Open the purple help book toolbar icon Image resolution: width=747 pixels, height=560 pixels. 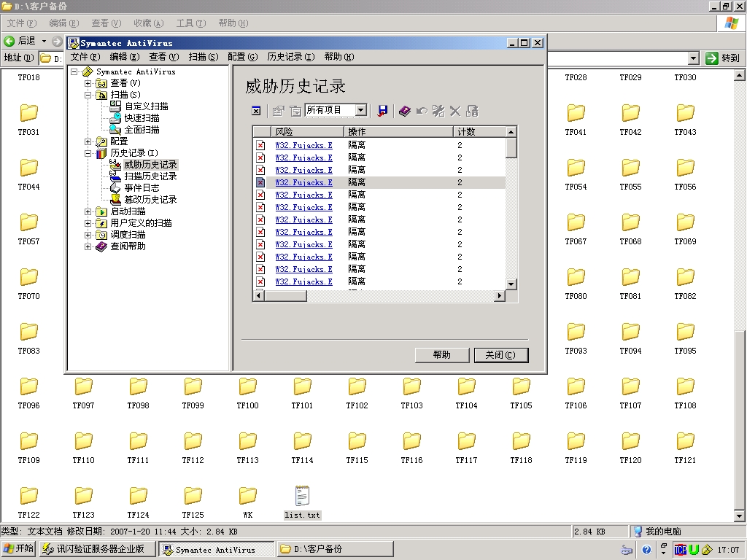[405, 111]
